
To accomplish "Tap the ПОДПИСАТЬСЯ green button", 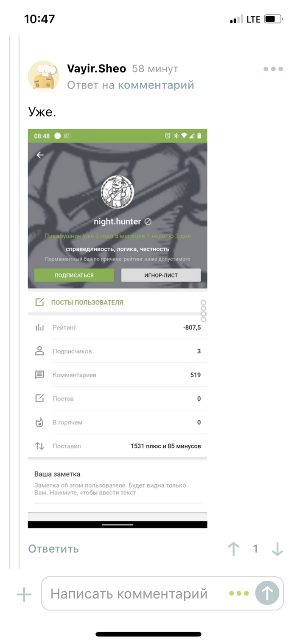I will 74,275.
